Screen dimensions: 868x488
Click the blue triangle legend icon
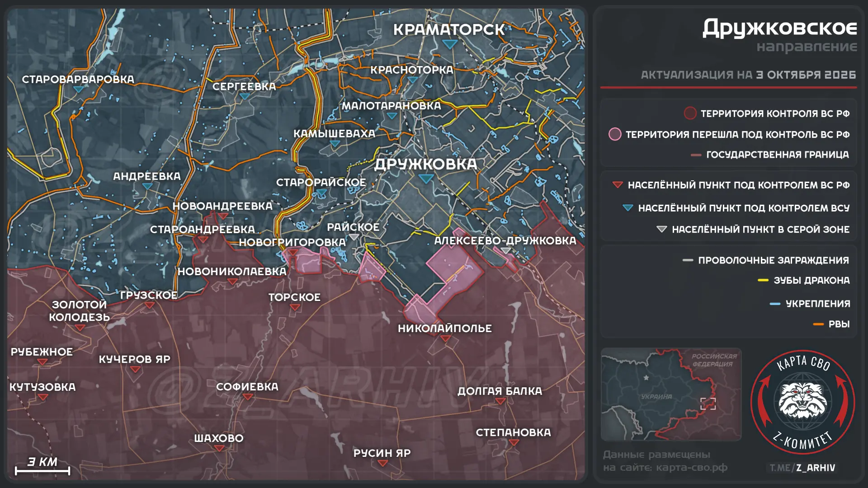(x=627, y=208)
